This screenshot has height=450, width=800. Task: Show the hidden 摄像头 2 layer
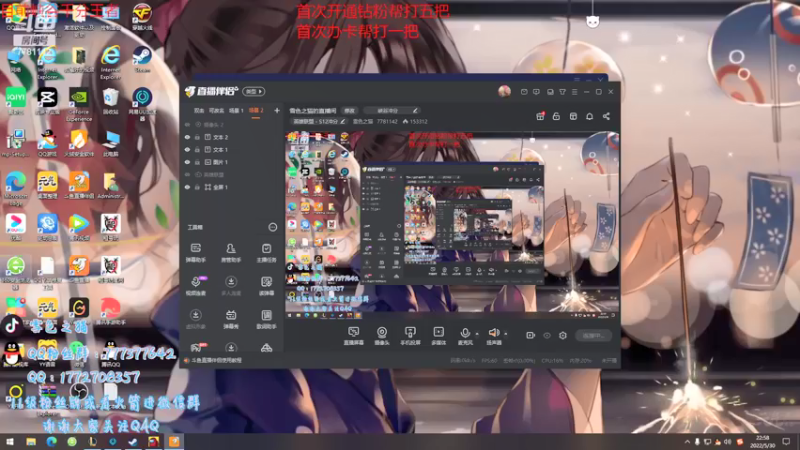click(187, 124)
